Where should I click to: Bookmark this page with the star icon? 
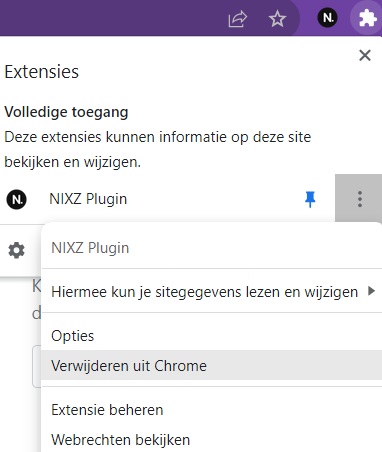pyautogui.click(x=277, y=19)
